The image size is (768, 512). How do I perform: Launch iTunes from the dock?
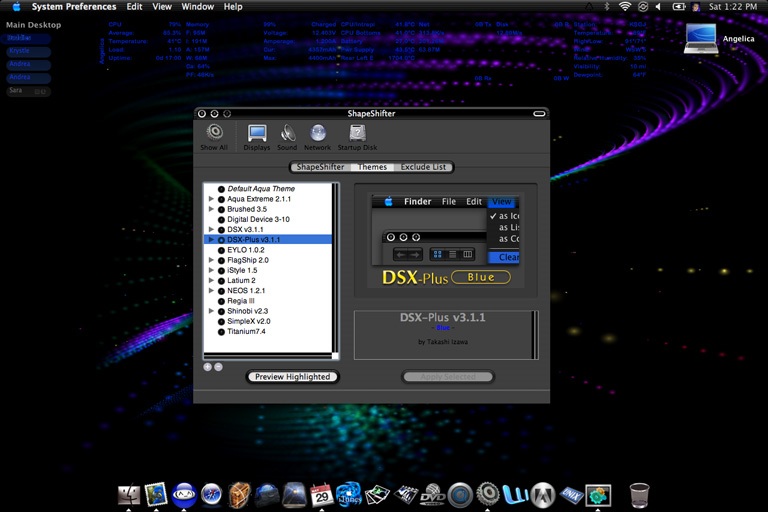(x=349, y=495)
